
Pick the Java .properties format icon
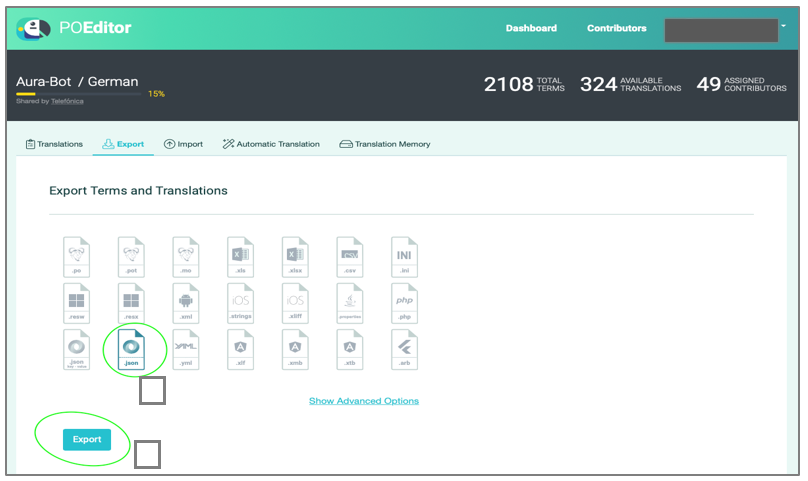(x=349, y=303)
